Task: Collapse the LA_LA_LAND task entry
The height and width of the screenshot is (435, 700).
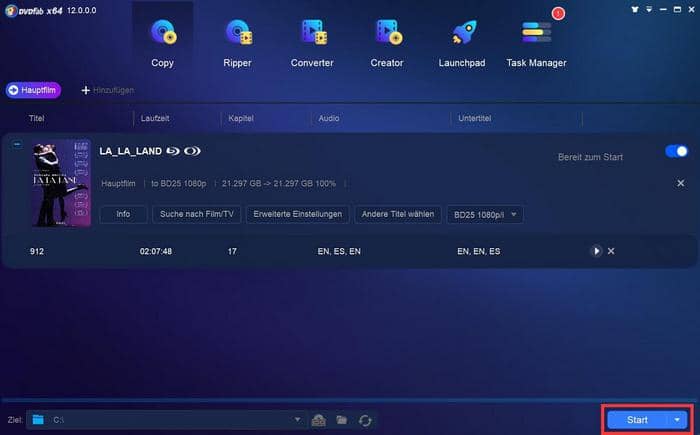Action: 17,144
